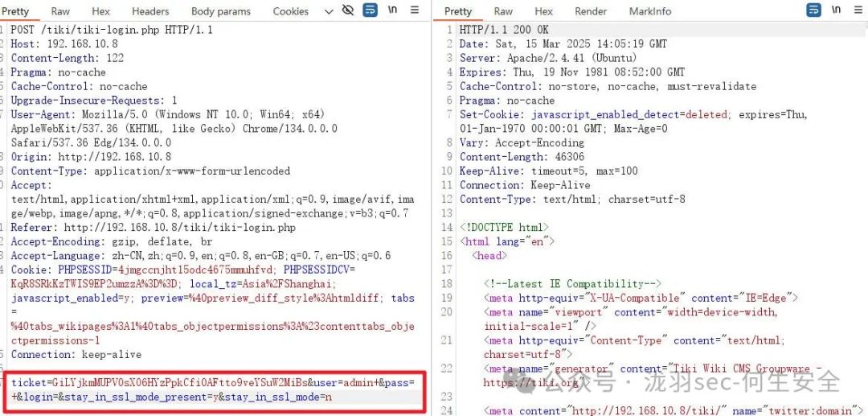Click request body line starting with ticket=
Screen dimensions: 868x416
click(212, 383)
